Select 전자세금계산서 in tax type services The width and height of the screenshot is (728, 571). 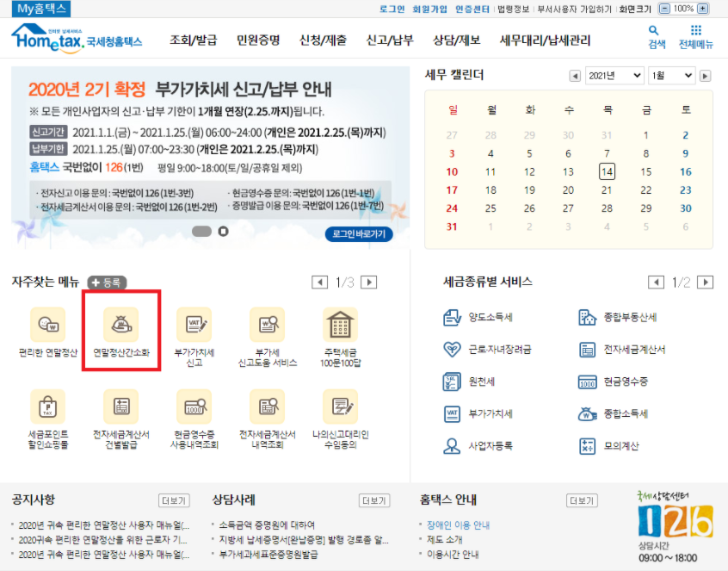click(x=622, y=350)
